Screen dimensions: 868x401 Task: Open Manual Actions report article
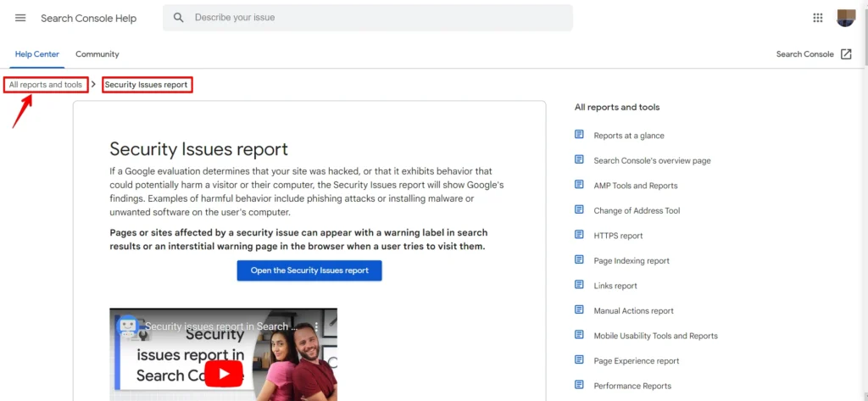click(x=634, y=311)
